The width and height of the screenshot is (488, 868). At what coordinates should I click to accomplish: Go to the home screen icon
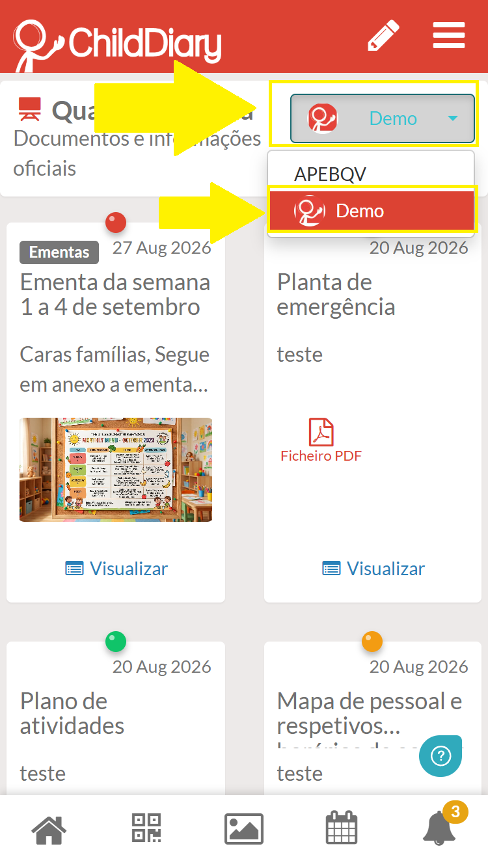[x=49, y=830]
